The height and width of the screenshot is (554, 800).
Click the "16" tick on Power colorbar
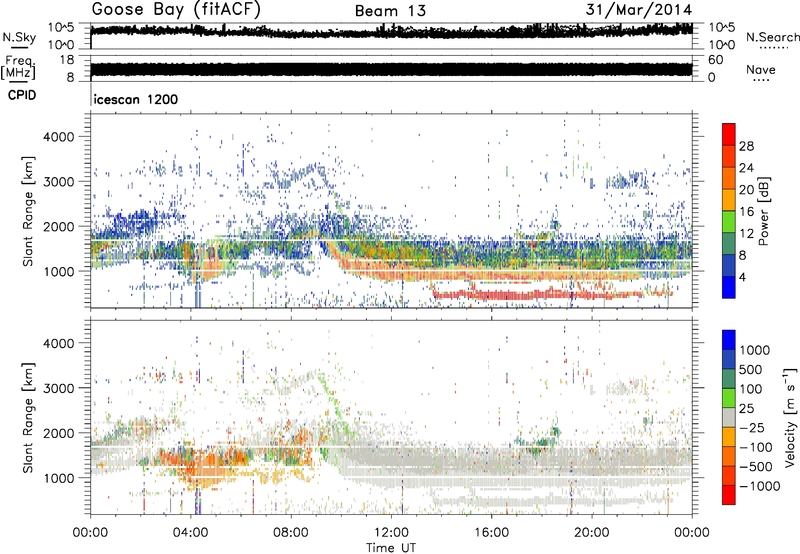click(746, 212)
